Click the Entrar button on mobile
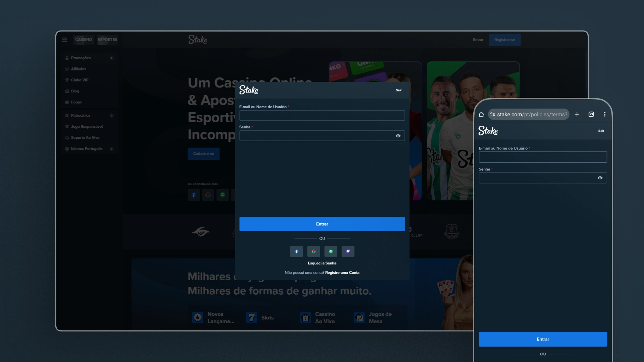The width and height of the screenshot is (644, 362). [543, 339]
